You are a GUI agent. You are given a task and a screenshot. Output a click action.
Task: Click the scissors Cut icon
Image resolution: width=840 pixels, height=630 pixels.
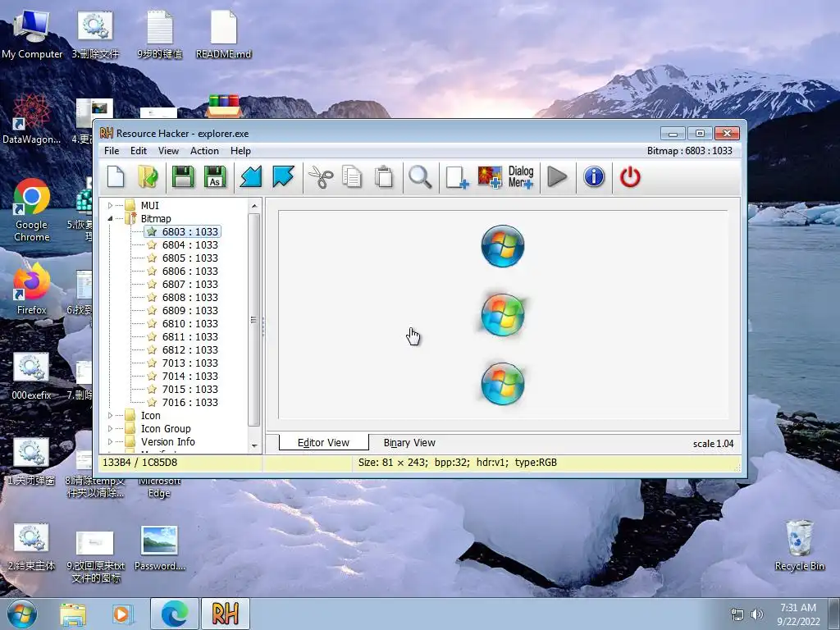[x=321, y=177]
